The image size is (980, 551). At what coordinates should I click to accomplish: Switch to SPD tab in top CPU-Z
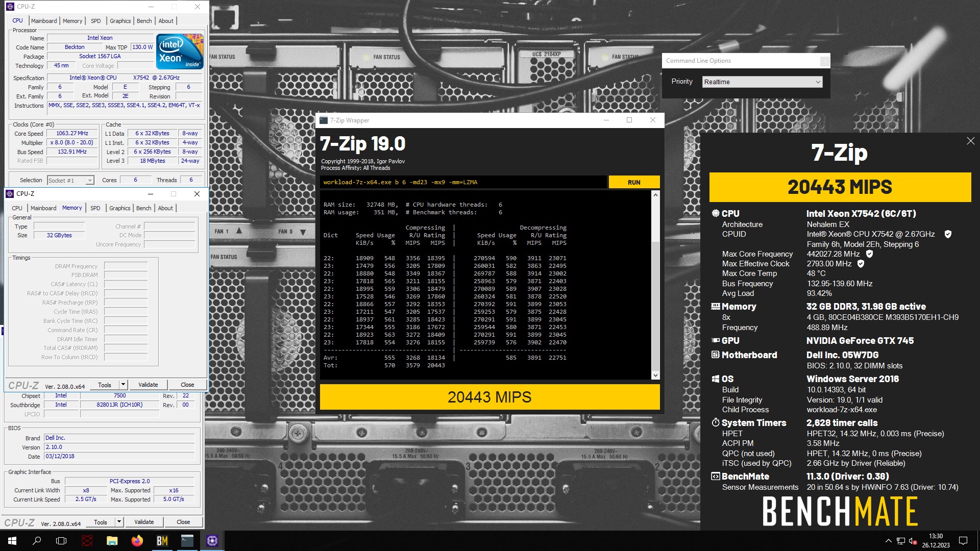(96, 21)
